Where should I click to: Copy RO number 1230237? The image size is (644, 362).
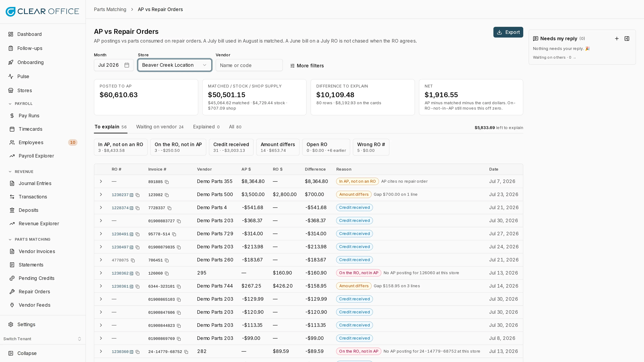point(138,195)
